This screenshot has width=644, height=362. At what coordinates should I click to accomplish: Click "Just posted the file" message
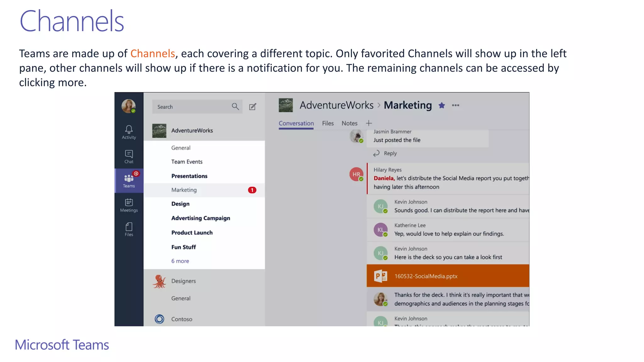pyautogui.click(x=397, y=140)
